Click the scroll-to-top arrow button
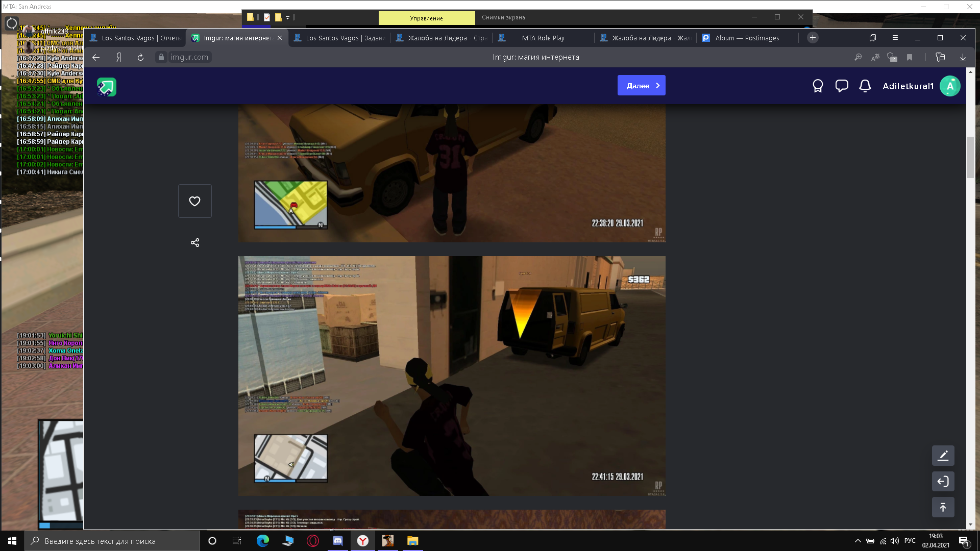 click(x=943, y=507)
